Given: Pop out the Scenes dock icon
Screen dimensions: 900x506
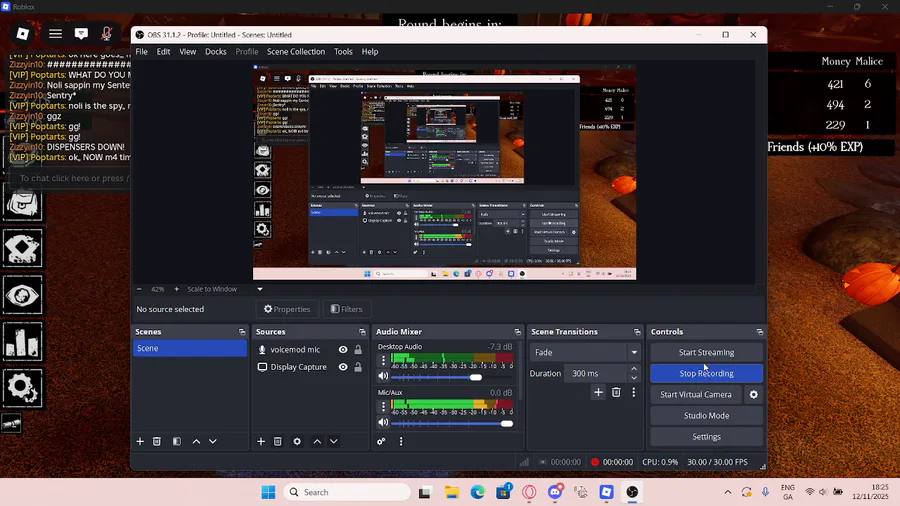Looking at the screenshot, I should (x=242, y=332).
